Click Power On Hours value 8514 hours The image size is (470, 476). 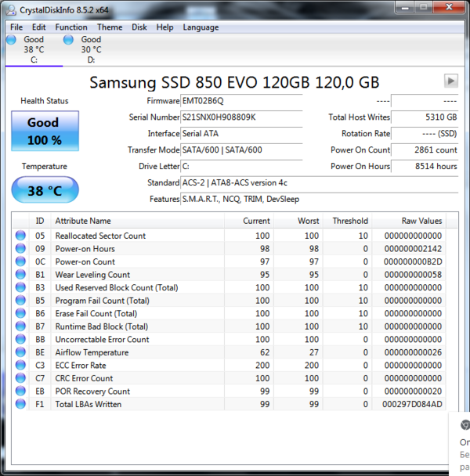click(425, 166)
